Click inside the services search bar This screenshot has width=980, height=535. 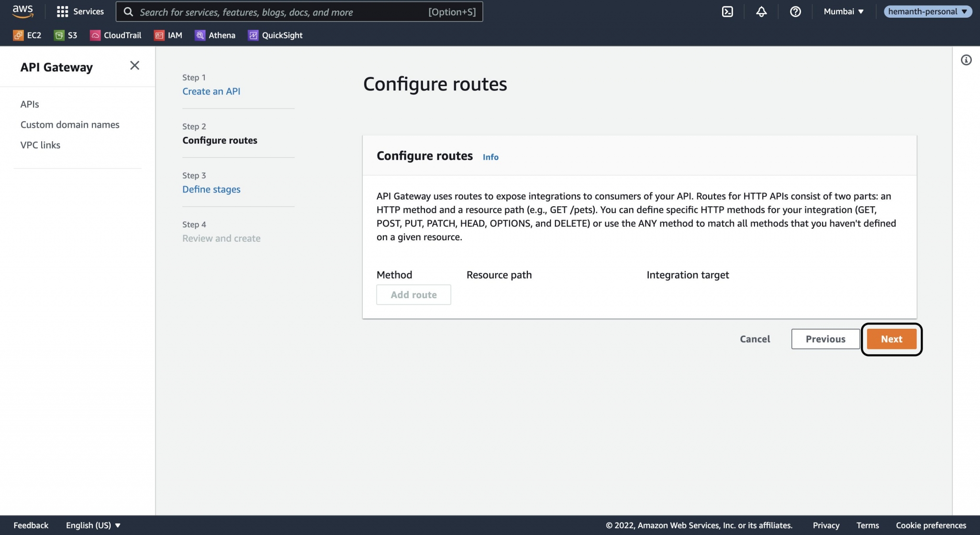pyautogui.click(x=297, y=11)
